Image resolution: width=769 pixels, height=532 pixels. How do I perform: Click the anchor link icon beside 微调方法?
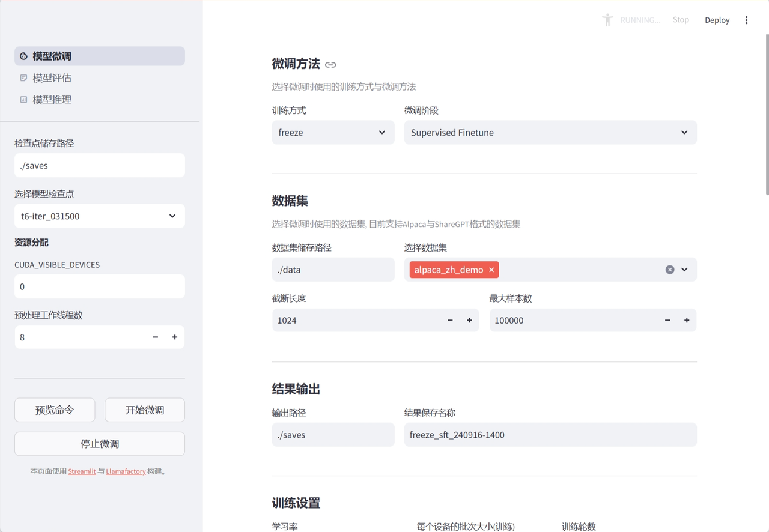click(330, 65)
